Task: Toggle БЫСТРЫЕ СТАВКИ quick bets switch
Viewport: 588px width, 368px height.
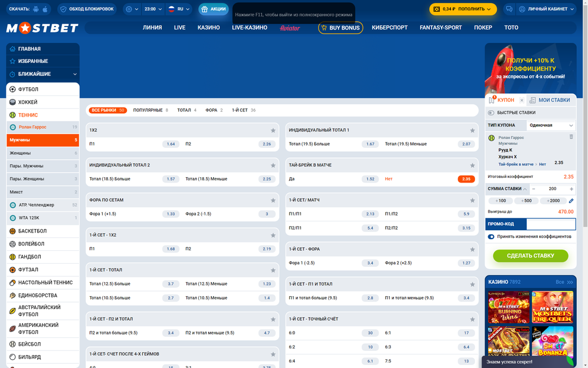Action: pos(491,112)
